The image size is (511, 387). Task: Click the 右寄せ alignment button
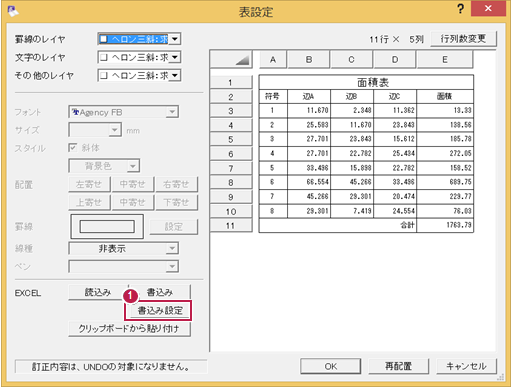[176, 184]
